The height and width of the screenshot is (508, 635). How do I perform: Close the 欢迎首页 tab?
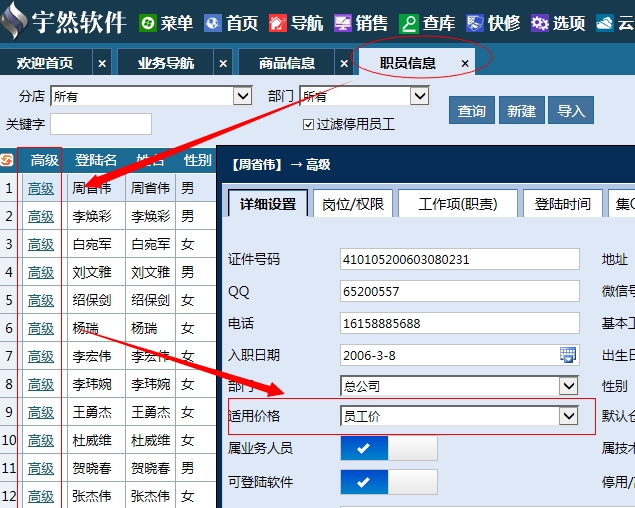coord(102,64)
